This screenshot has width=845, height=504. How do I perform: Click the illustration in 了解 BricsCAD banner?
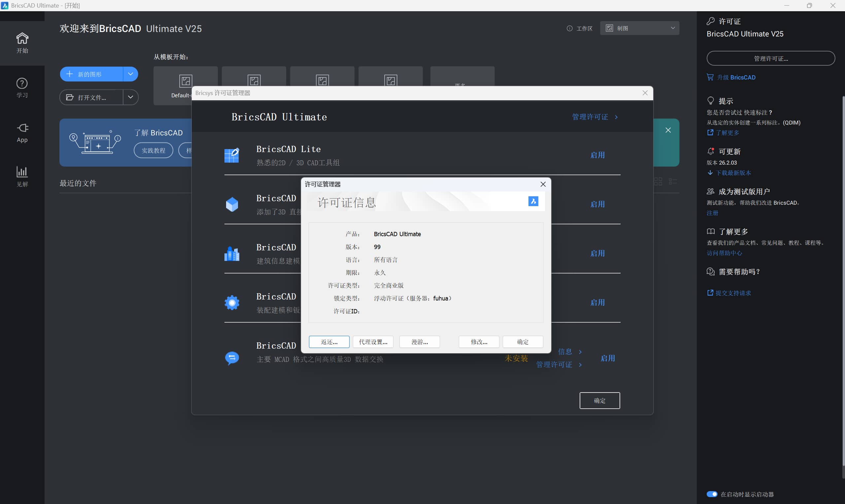point(95,142)
